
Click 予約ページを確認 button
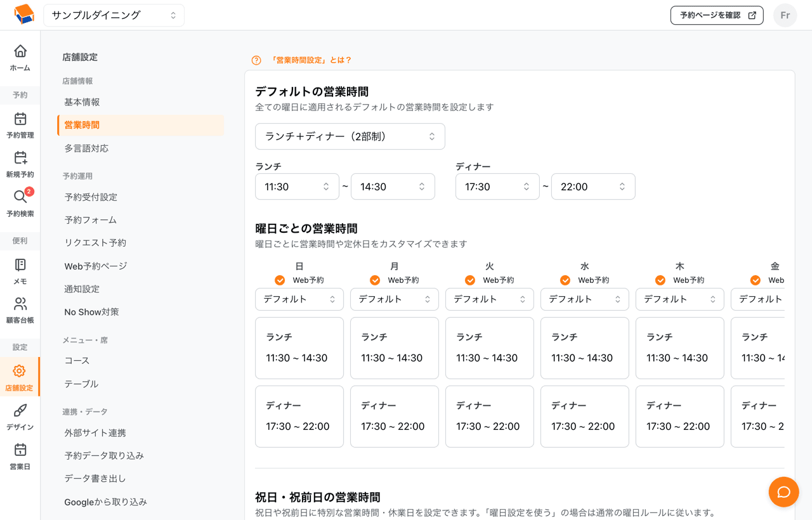click(x=717, y=15)
